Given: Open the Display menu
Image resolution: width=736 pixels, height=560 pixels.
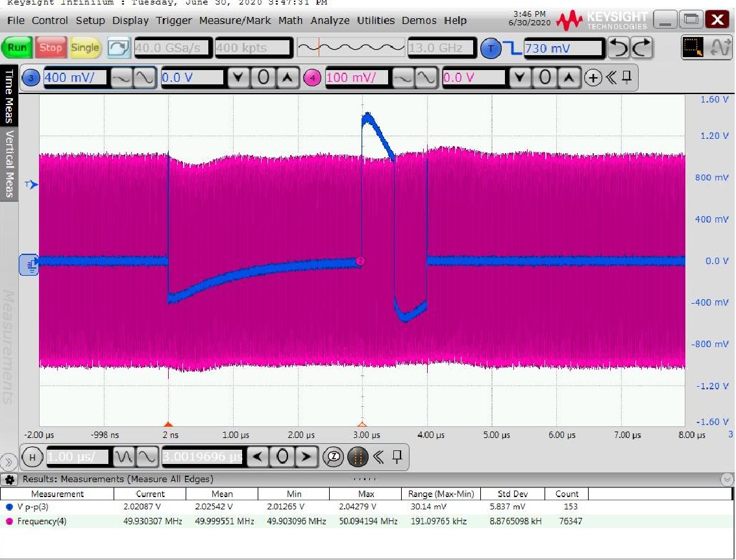Looking at the screenshot, I should coord(130,21).
